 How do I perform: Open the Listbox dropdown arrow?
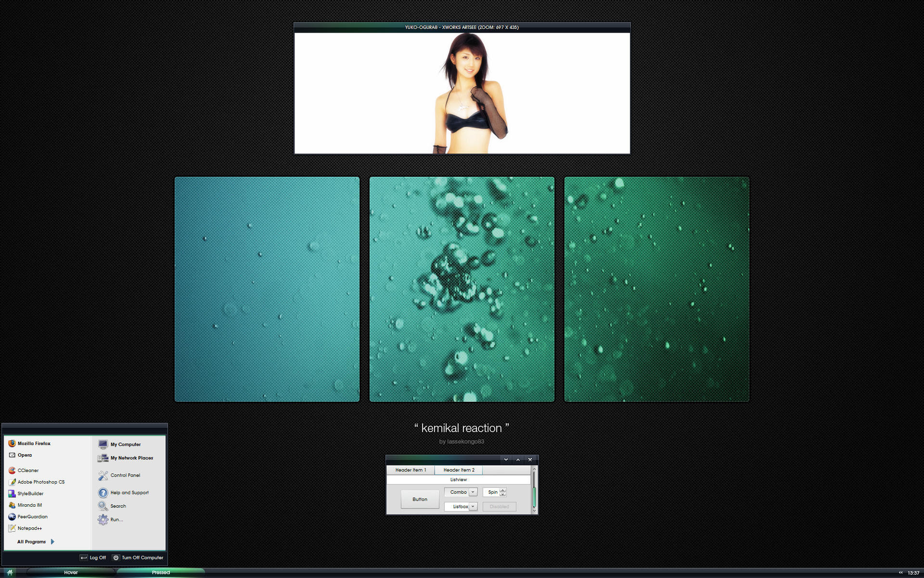click(473, 506)
